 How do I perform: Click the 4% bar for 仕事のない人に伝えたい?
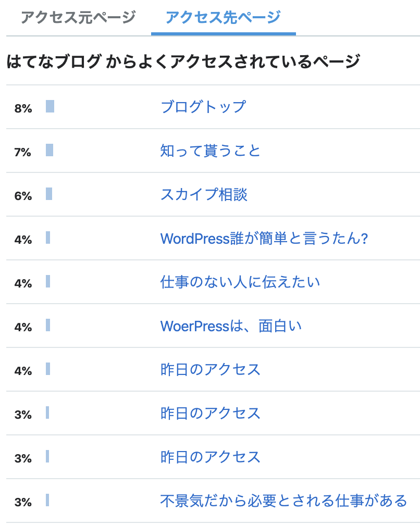tap(48, 281)
